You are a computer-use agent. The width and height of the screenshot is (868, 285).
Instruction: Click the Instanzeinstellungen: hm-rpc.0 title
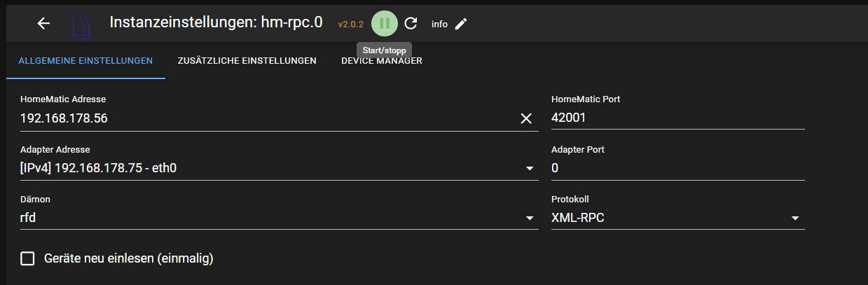[216, 22]
